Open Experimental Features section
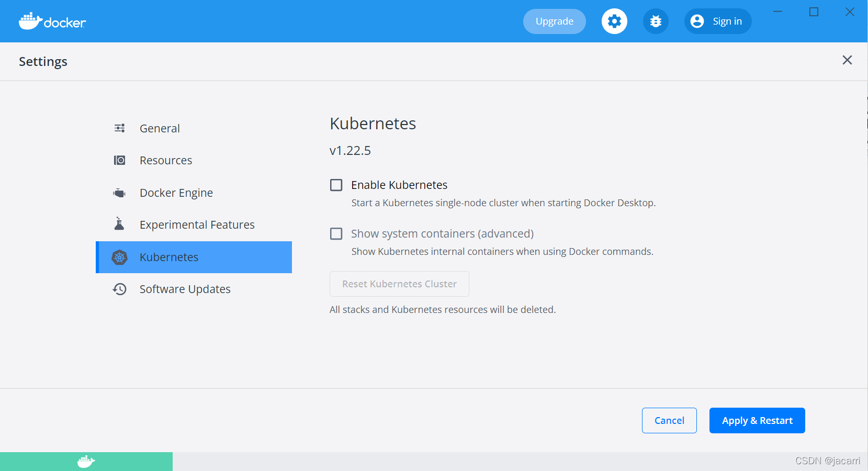Image resolution: width=868 pixels, height=471 pixels. tap(194, 225)
